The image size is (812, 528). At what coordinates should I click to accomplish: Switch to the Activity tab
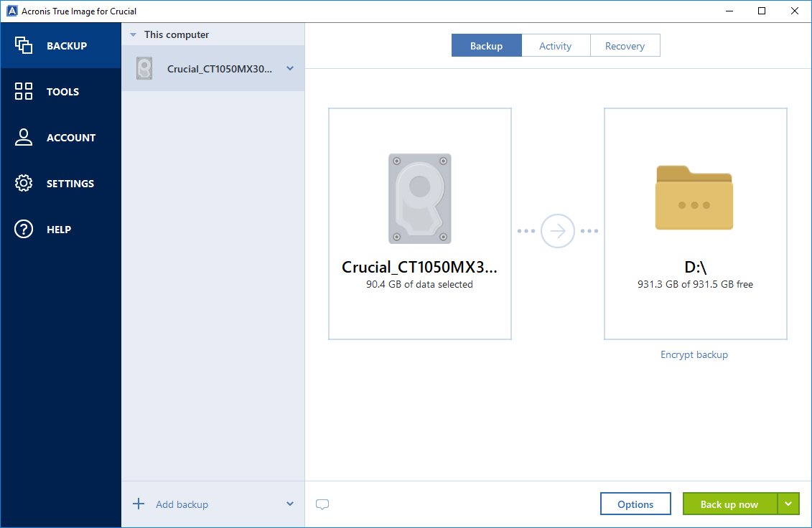[556, 45]
